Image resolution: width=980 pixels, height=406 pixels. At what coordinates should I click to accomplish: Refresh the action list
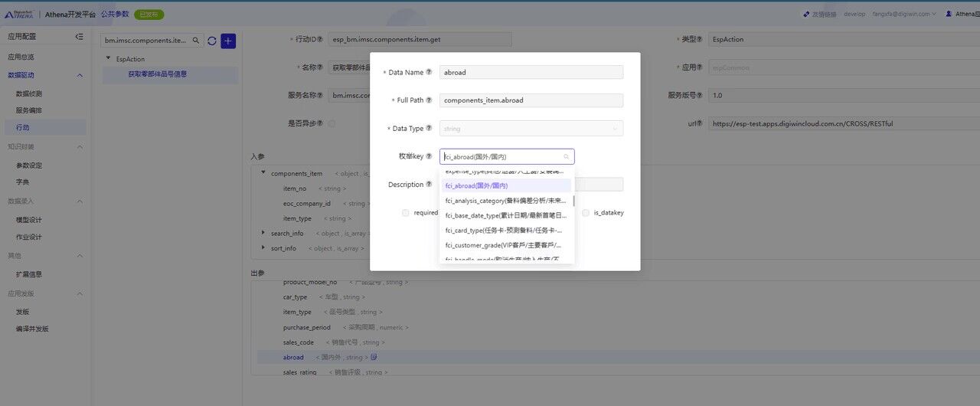212,41
